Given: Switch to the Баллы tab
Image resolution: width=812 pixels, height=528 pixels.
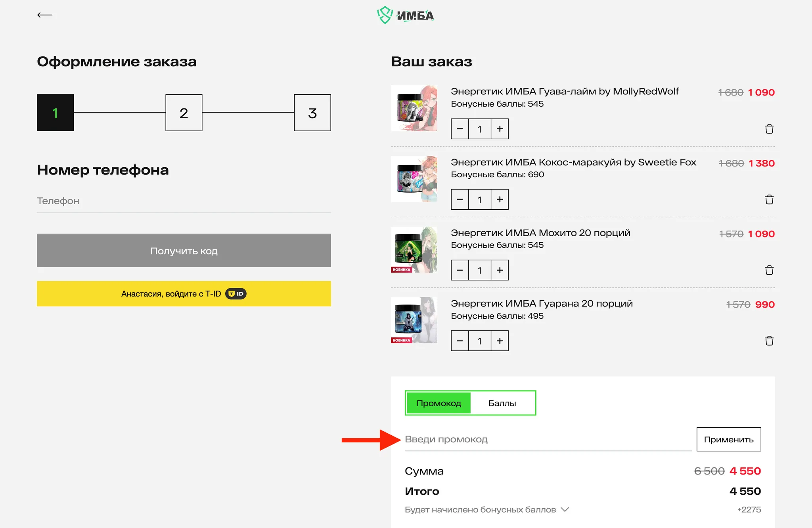Looking at the screenshot, I should coord(502,403).
